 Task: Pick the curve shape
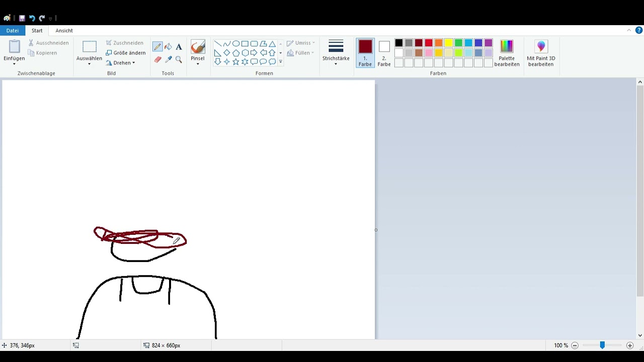[226, 44]
